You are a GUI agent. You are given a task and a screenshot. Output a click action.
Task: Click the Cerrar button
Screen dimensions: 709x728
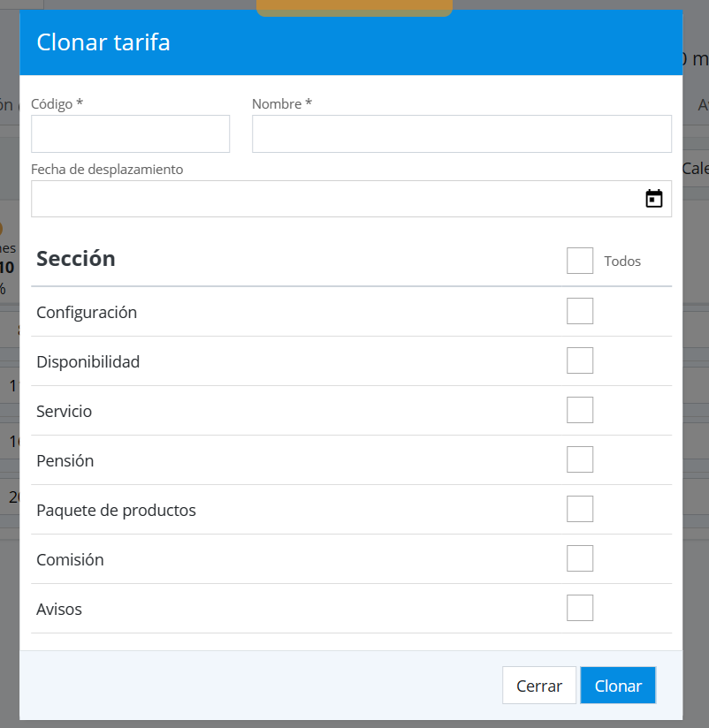(539, 686)
